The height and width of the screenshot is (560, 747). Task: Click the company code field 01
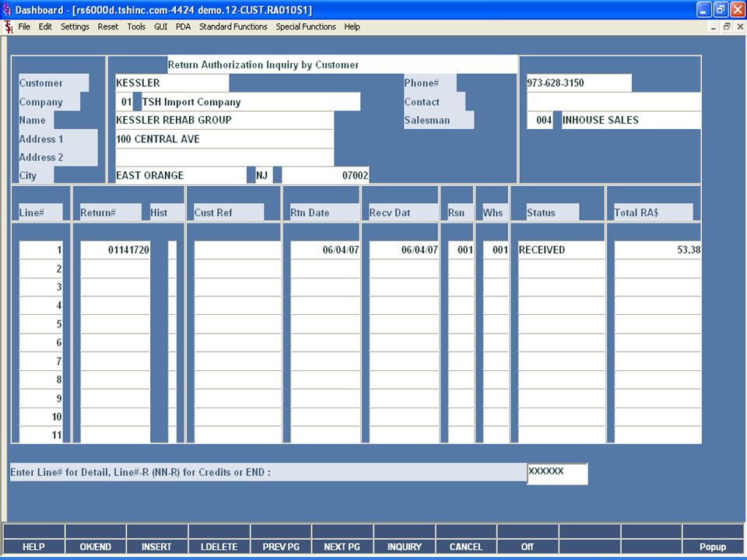[124, 102]
